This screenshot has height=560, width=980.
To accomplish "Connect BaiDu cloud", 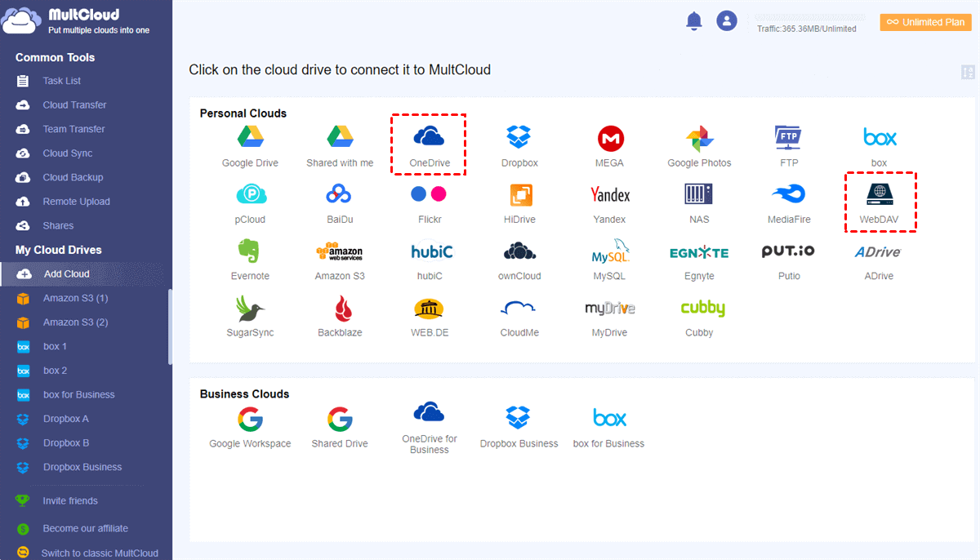I will click(x=340, y=194).
